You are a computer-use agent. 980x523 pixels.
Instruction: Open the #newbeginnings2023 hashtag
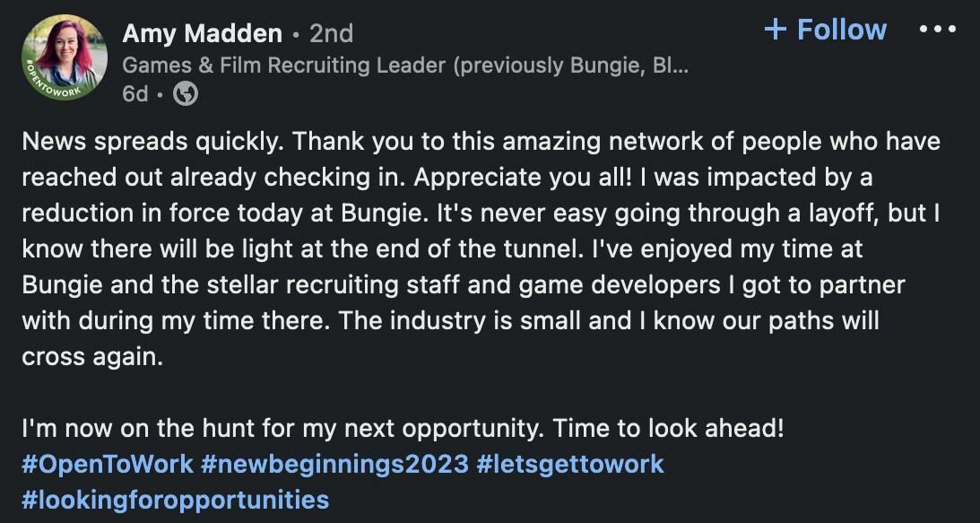click(x=335, y=464)
